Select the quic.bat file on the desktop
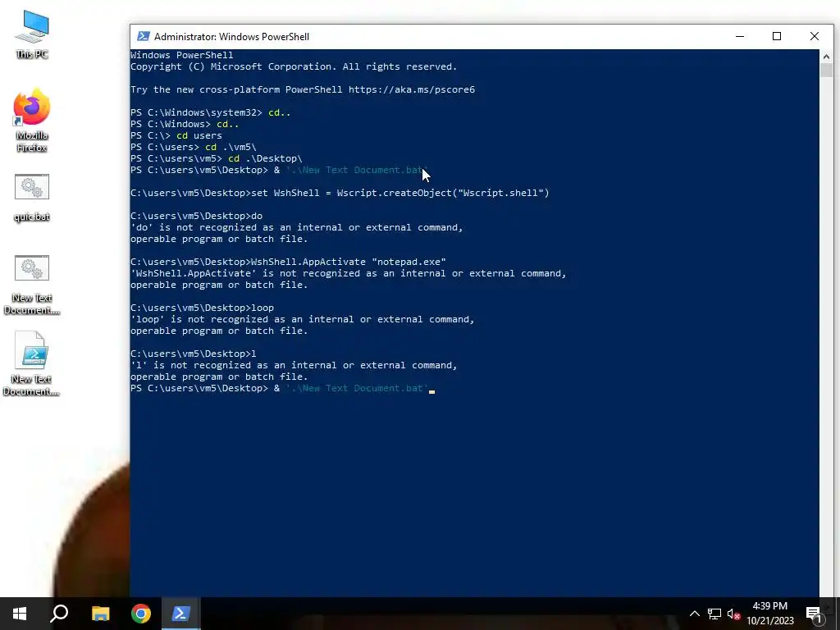Image resolution: width=840 pixels, height=630 pixels. [32, 198]
